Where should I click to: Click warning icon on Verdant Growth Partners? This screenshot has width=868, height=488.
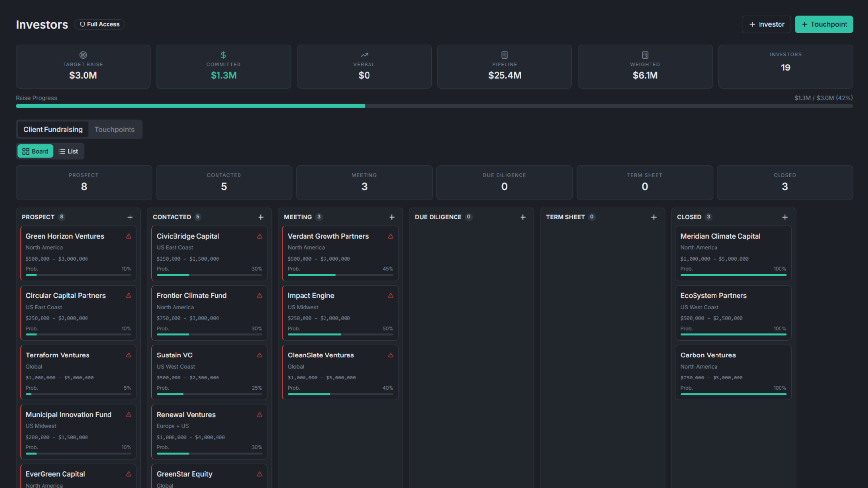(x=391, y=236)
